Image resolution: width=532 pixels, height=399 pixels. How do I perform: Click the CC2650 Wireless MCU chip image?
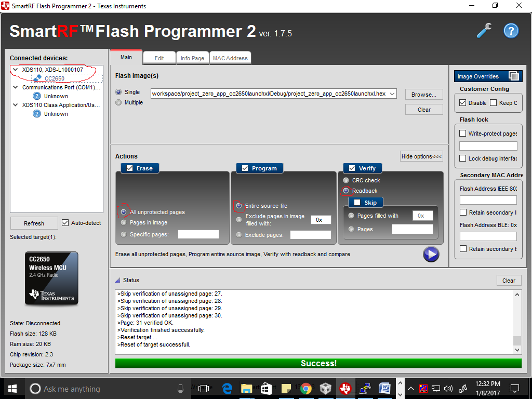click(51, 278)
